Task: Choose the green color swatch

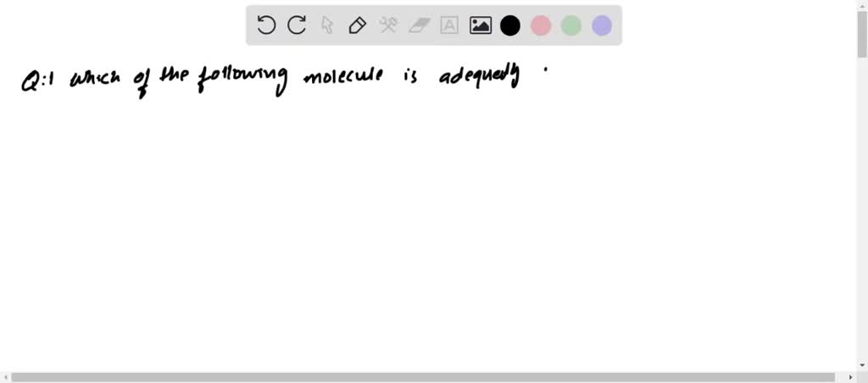Action: point(570,25)
